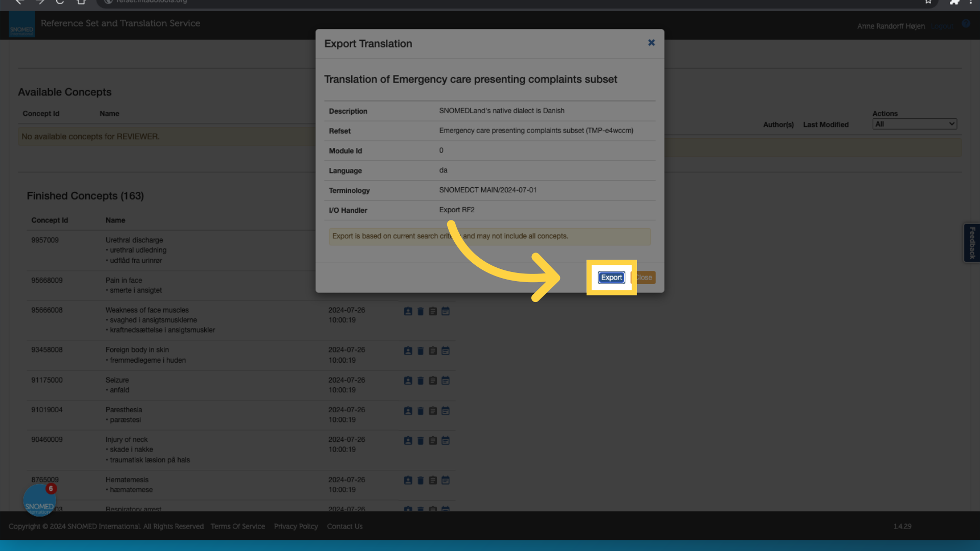Click trash icon for Weakness of face muscles
Viewport: 980px width, 551px height.
421,311
